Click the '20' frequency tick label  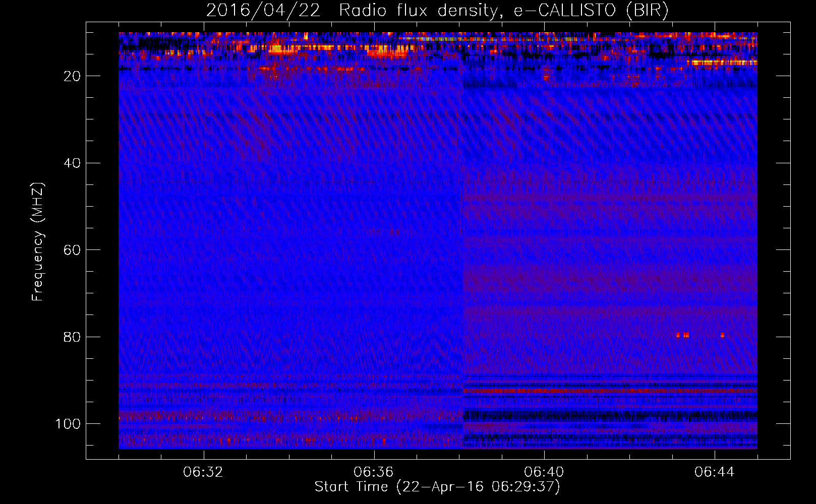[72, 76]
